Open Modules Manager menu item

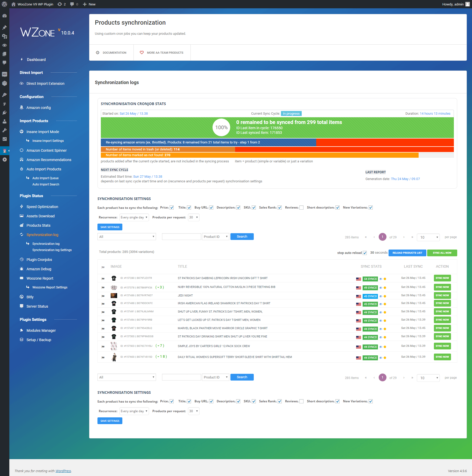click(41, 330)
